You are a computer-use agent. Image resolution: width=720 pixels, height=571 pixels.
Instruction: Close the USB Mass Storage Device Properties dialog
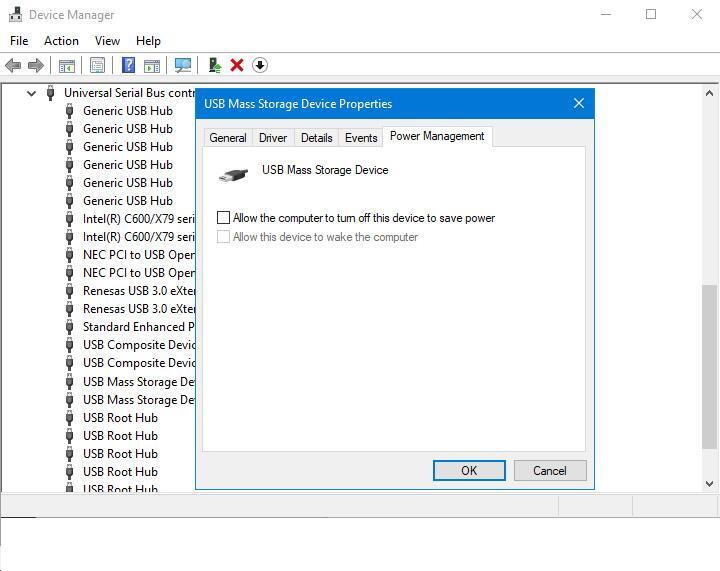(578, 104)
